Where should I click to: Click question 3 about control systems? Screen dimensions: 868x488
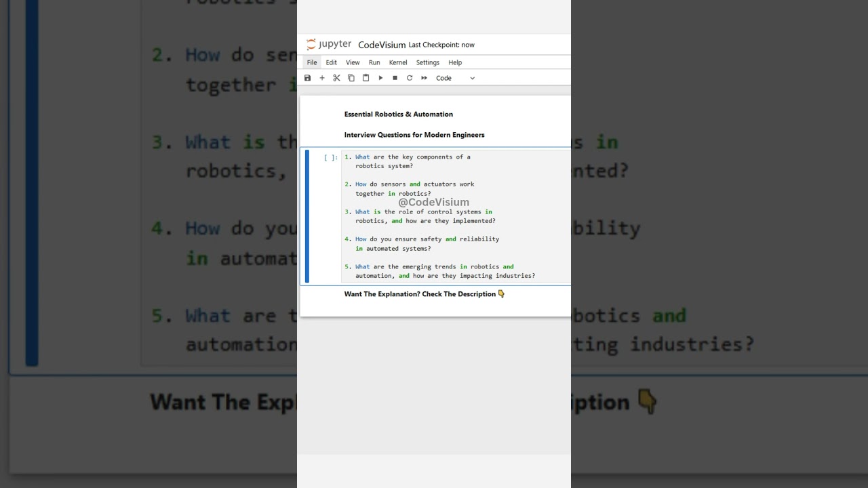[x=420, y=216]
